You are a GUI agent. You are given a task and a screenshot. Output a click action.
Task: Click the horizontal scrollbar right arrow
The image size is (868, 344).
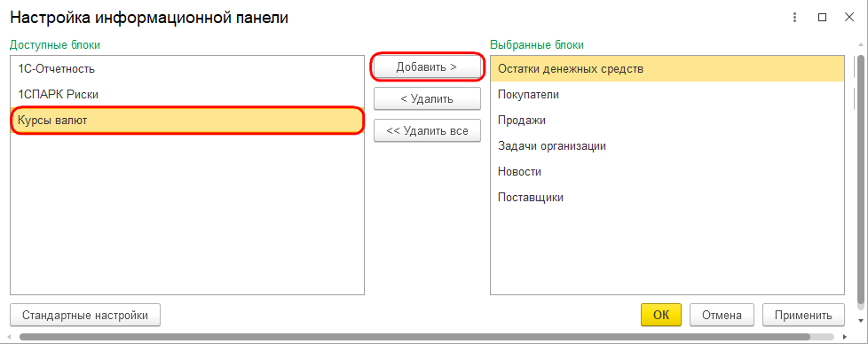pos(844,336)
